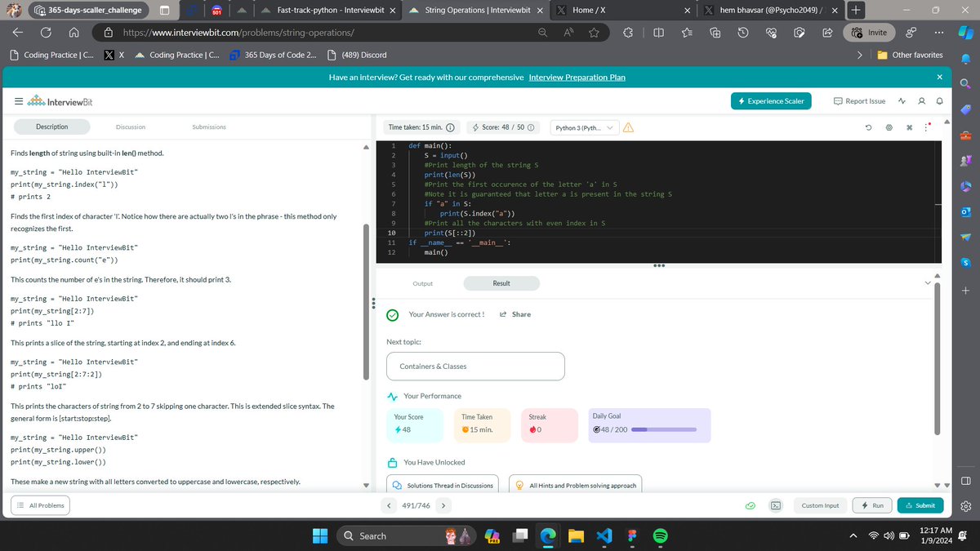The width and height of the screenshot is (980, 551).
Task: Add page to favorites star icon
Action: point(594,33)
